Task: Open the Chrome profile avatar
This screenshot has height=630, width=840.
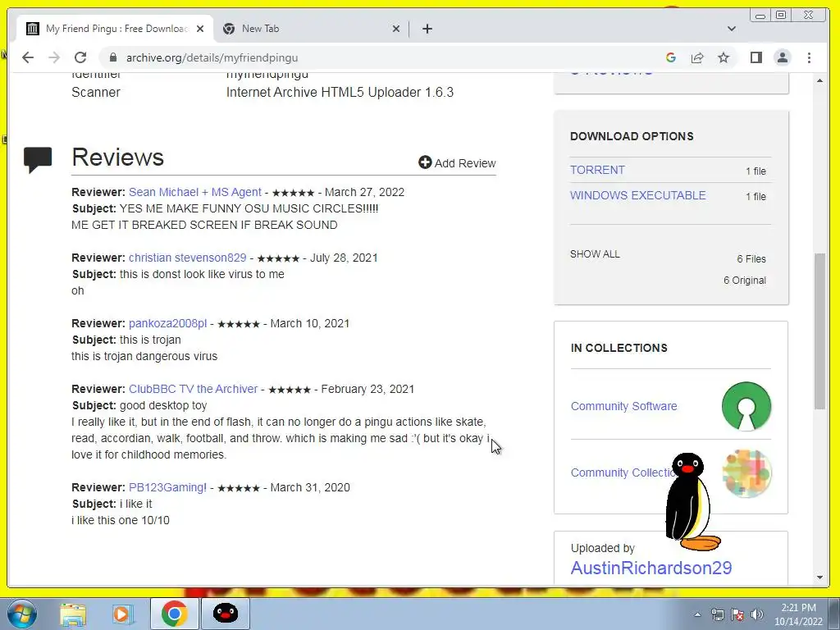Action: point(783,57)
